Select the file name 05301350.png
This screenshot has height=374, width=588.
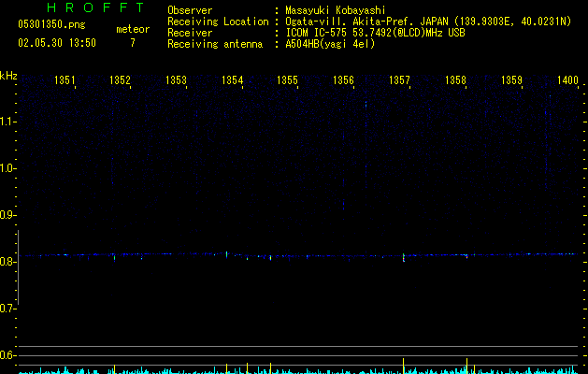click(x=51, y=24)
